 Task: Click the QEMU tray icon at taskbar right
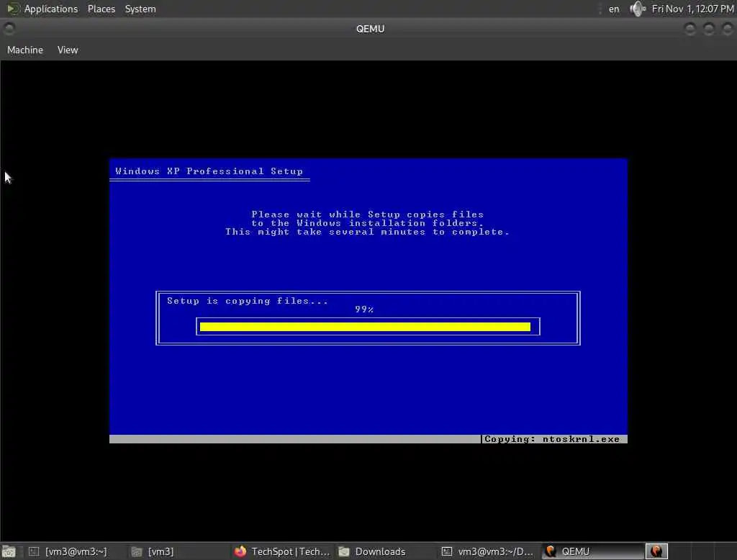tap(656, 551)
